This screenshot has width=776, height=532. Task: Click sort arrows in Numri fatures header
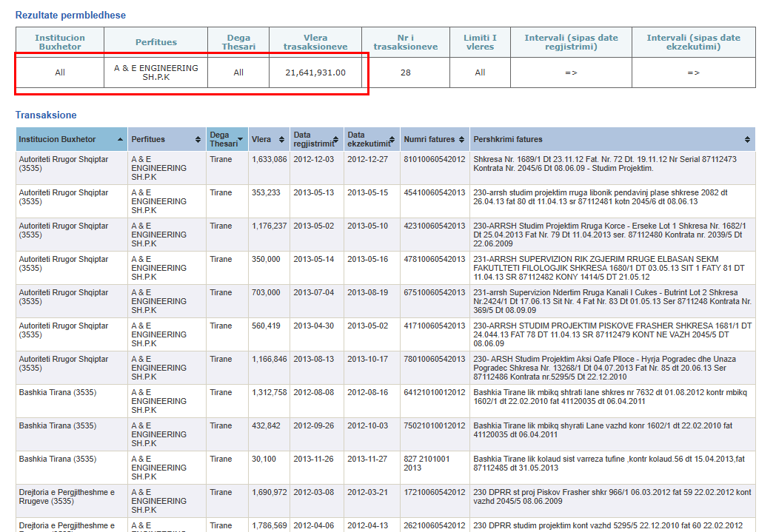coord(462,140)
